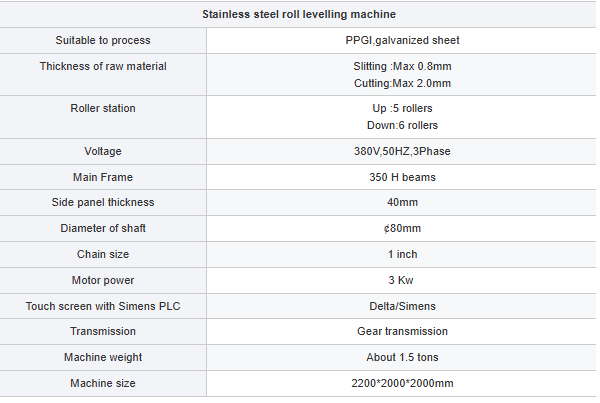
Task: Click the '¢80mm' shaft diameter value
Action: pos(402,228)
